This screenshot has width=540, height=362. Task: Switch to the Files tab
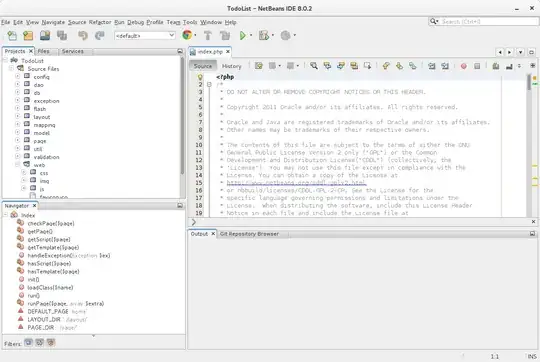click(43, 51)
